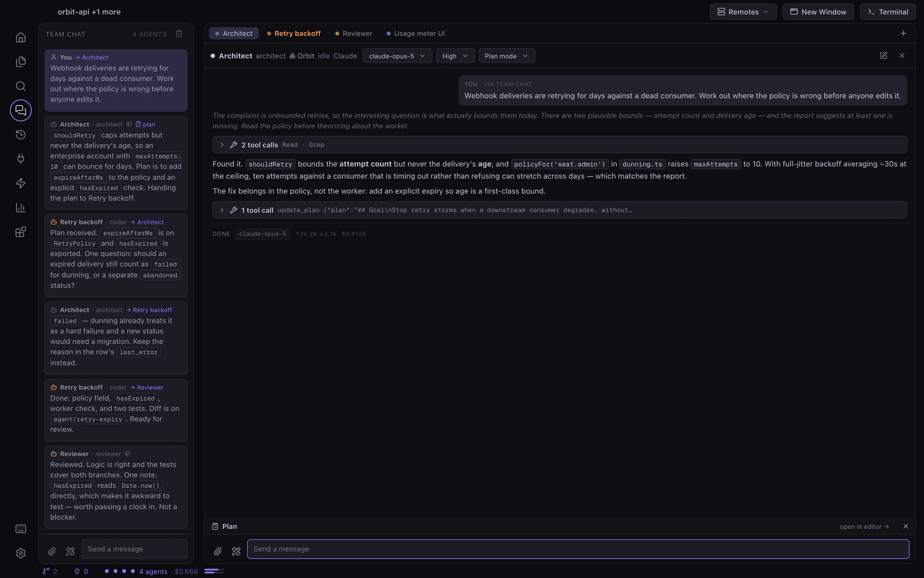Open the plug icon in the sidebar
924x578 pixels.
pyautogui.click(x=21, y=159)
